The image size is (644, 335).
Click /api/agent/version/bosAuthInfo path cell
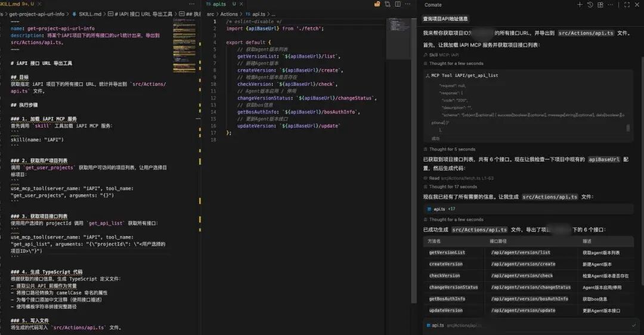(x=530, y=299)
